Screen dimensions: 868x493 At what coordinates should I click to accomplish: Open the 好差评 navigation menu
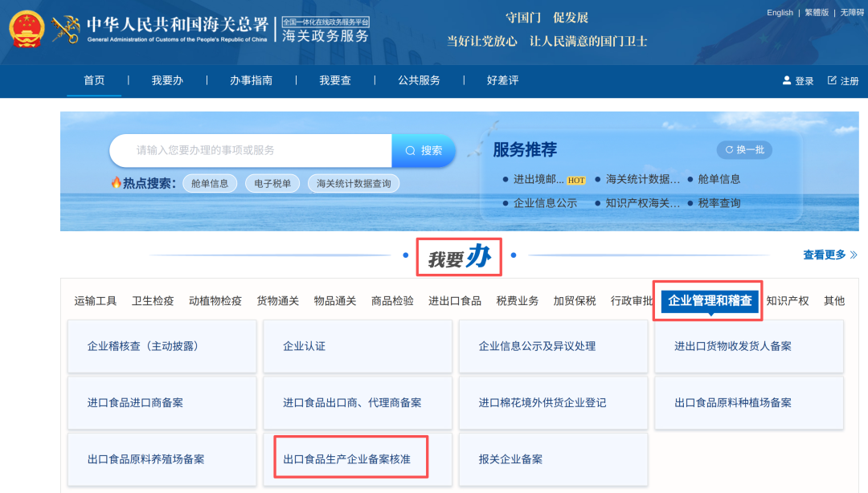click(502, 80)
